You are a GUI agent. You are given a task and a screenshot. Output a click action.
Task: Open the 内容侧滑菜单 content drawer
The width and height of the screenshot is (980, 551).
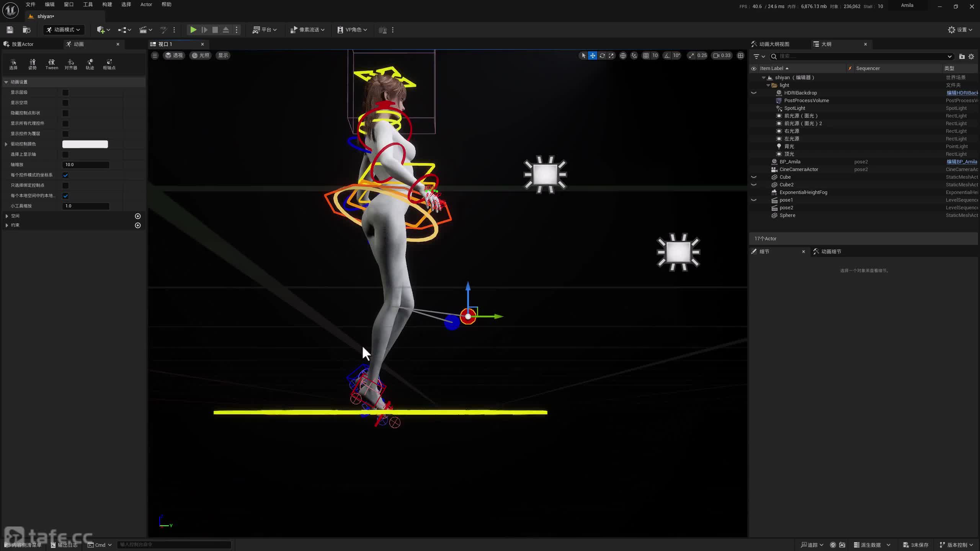pos(23,545)
